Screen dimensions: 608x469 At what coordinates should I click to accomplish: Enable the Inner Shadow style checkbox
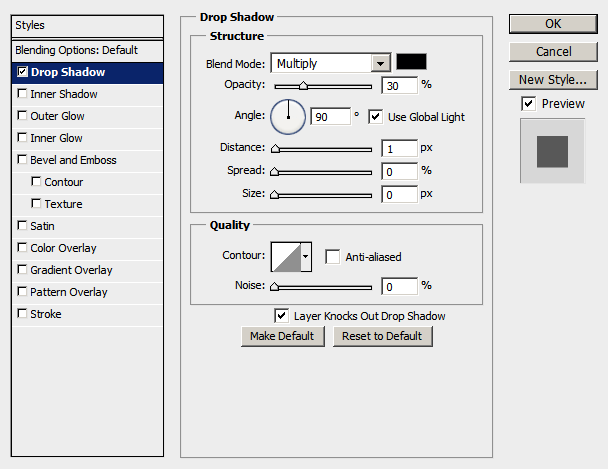pyautogui.click(x=22, y=94)
